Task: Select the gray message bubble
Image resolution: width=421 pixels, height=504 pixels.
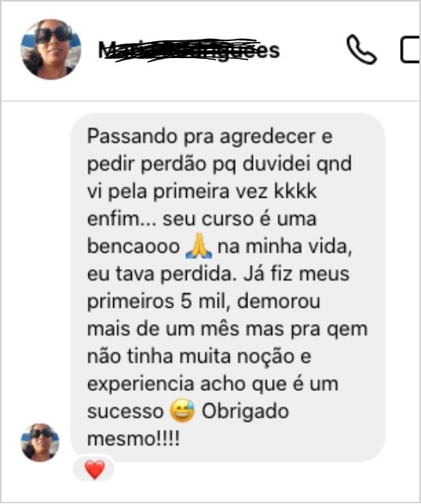Action: coord(227,287)
